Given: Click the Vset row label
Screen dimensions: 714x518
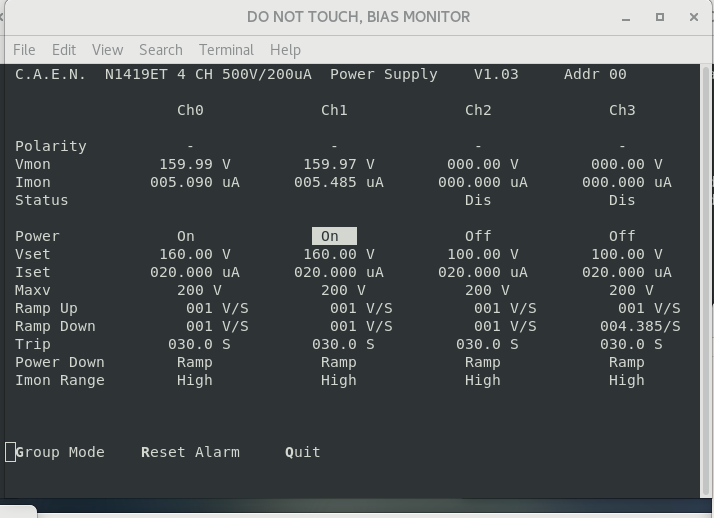Looking at the screenshot, I should click(33, 254).
